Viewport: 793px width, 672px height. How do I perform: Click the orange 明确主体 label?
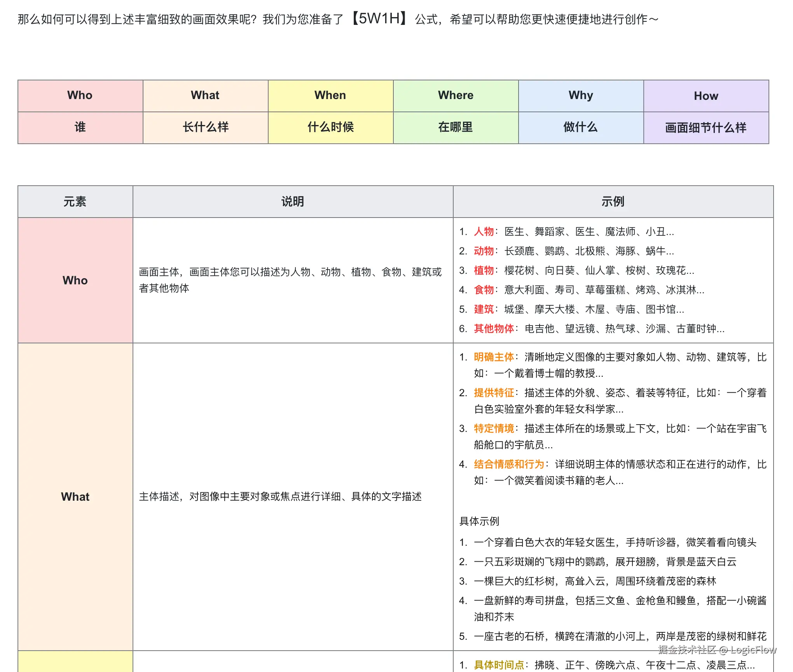pos(494,357)
